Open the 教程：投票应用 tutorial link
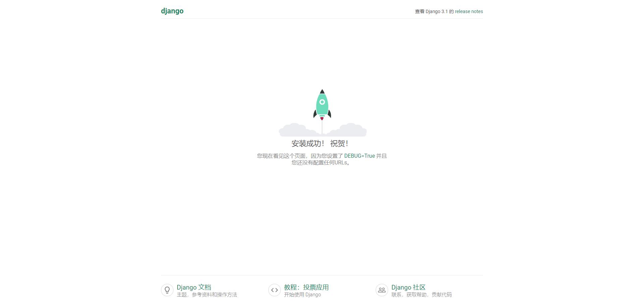The height and width of the screenshot is (306, 644). (x=306, y=287)
